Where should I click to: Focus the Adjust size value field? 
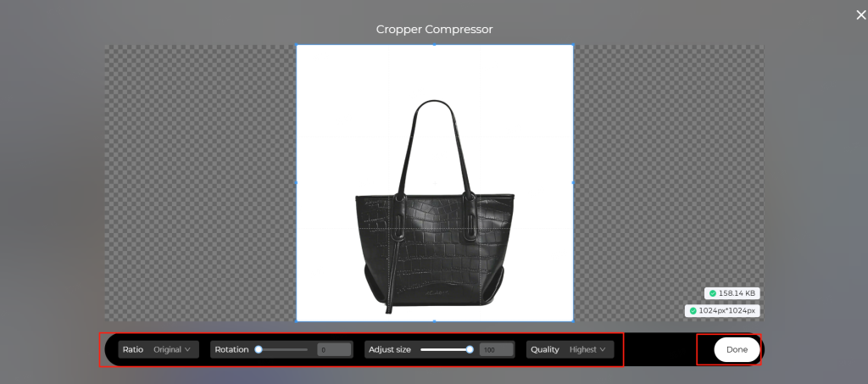pos(496,350)
